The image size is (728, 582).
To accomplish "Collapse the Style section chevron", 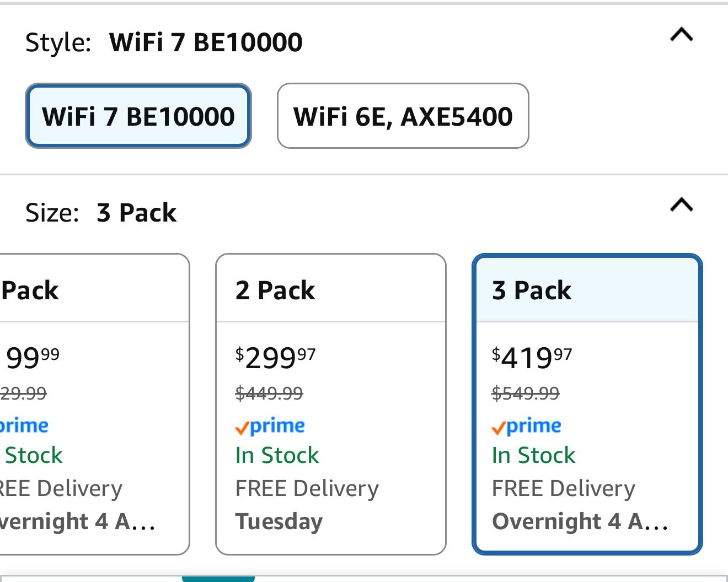I will pos(681,35).
